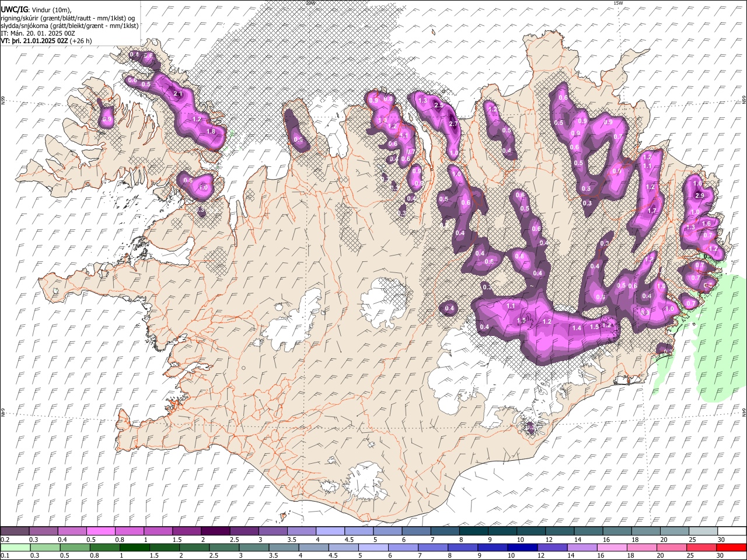The height and width of the screenshot is (560, 747).
Task: Click the 1.4 snowfall value on the map
Action: (577, 328)
